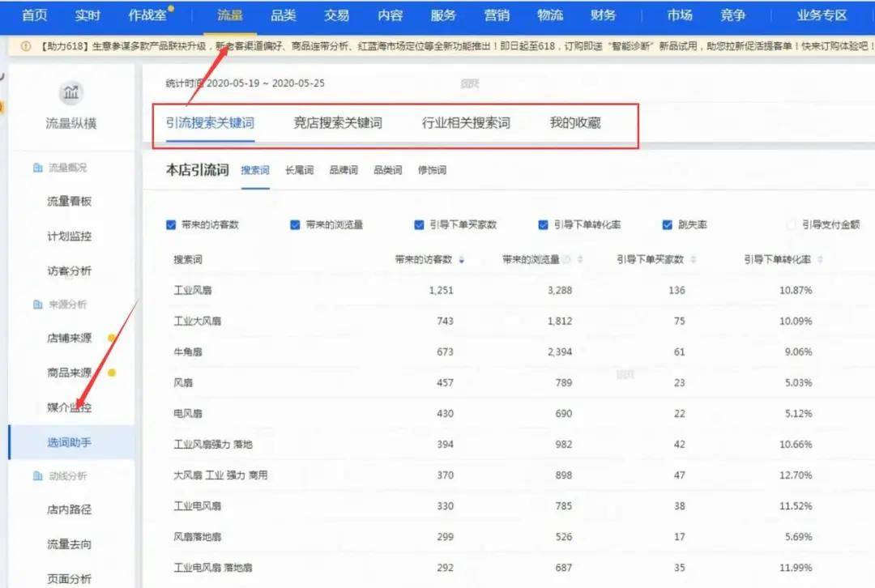Select the 流量纵横 chart icon

point(70,92)
